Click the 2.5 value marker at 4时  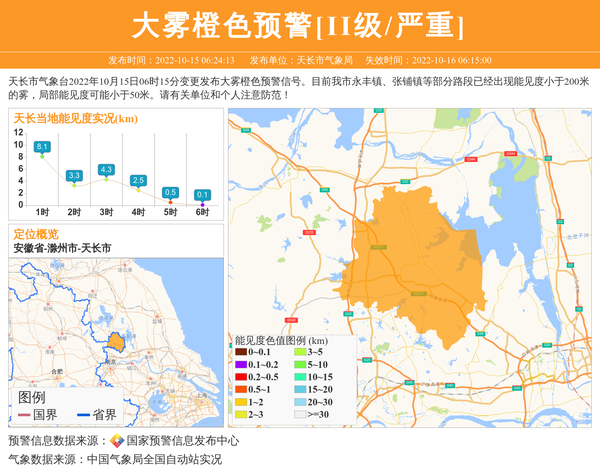(138, 181)
